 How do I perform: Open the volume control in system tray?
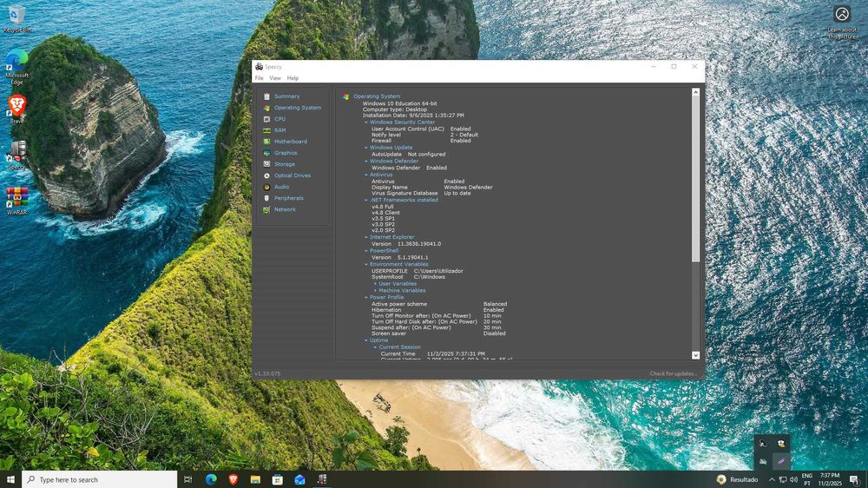pos(794,479)
